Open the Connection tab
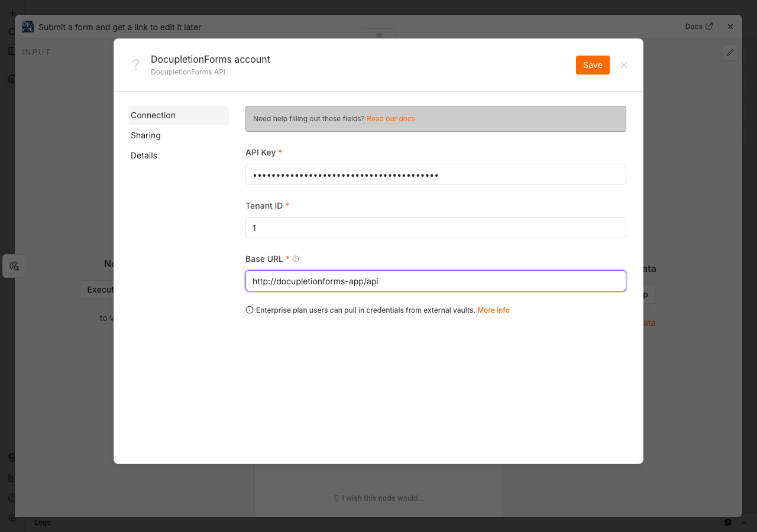Viewport: 757px width, 532px height. point(179,115)
